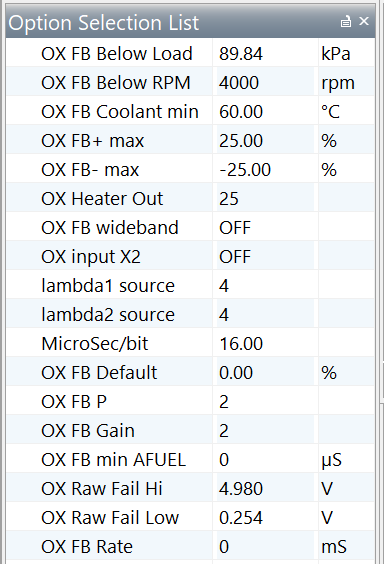Click the OX FB Rate value field
384x564 pixels.
click(x=265, y=547)
